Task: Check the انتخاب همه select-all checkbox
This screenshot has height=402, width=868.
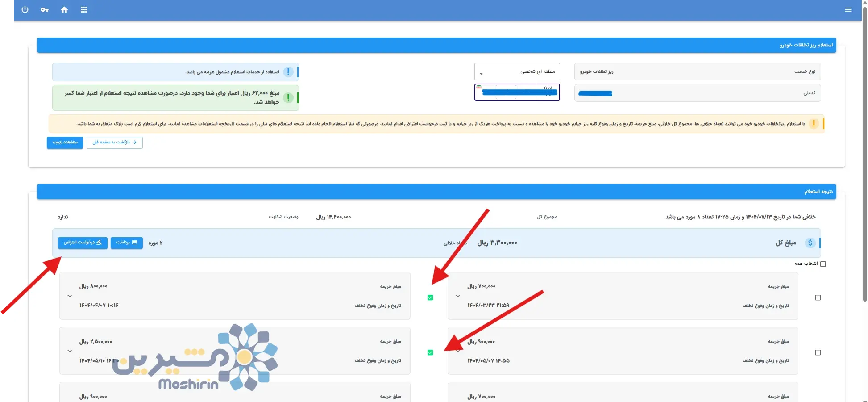Action: (x=823, y=264)
